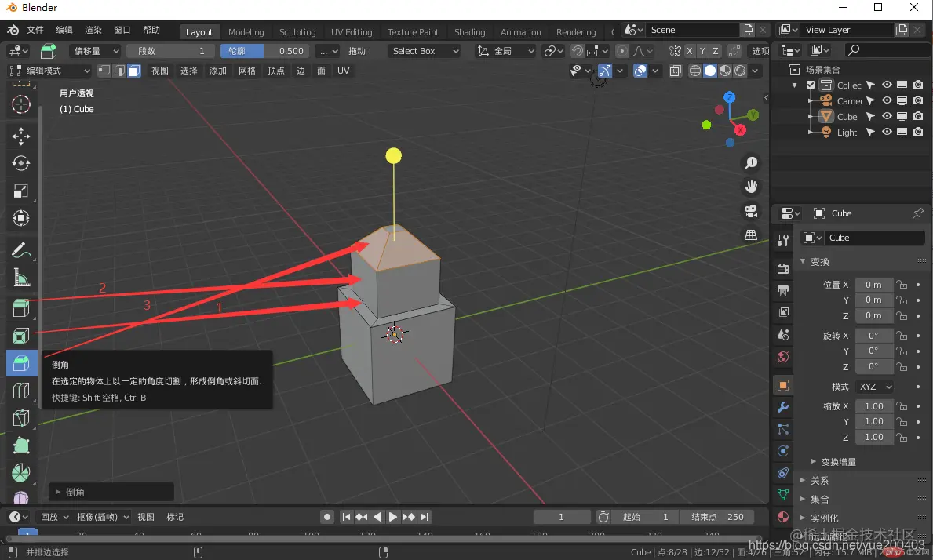This screenshot has height=560, width=933.
Task: Switch to the Sculpting workspace tab
Action: [297, 32]
